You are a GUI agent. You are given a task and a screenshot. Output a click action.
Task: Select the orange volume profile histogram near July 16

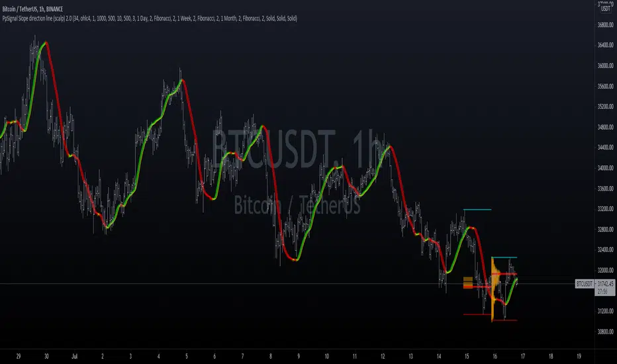click(495, 289)
